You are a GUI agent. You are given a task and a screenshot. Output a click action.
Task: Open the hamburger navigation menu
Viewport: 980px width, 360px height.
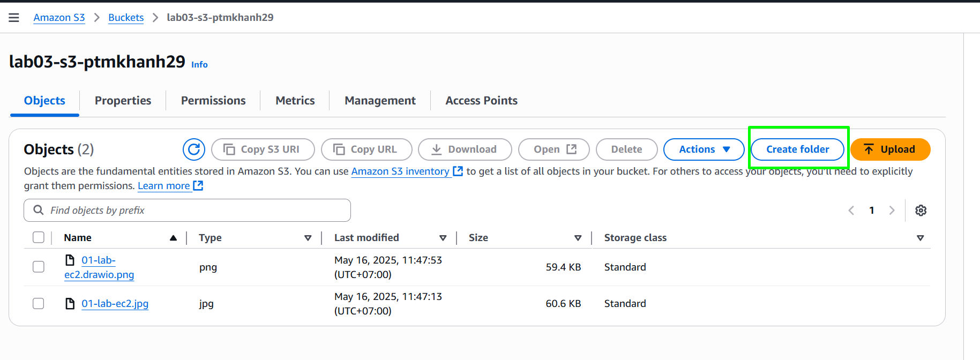pos(14,18)
